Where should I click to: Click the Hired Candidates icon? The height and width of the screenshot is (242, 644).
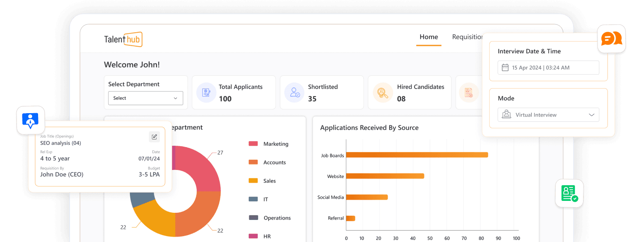click(x=383, y=92)
